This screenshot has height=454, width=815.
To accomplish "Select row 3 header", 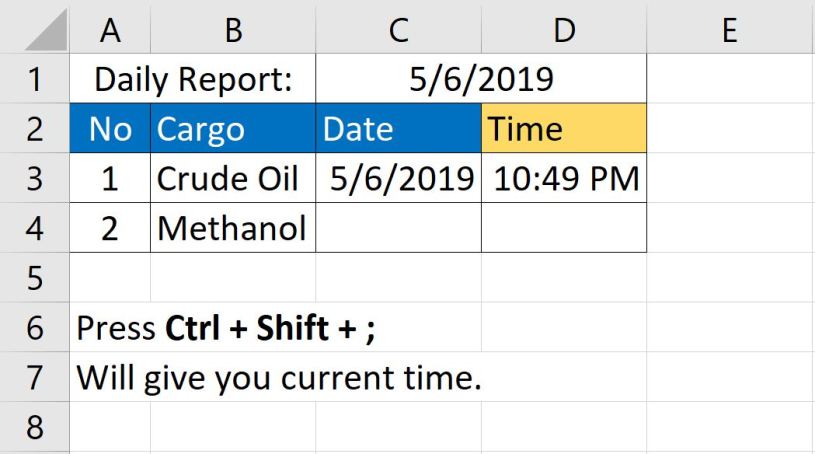I will coord(35,179).
